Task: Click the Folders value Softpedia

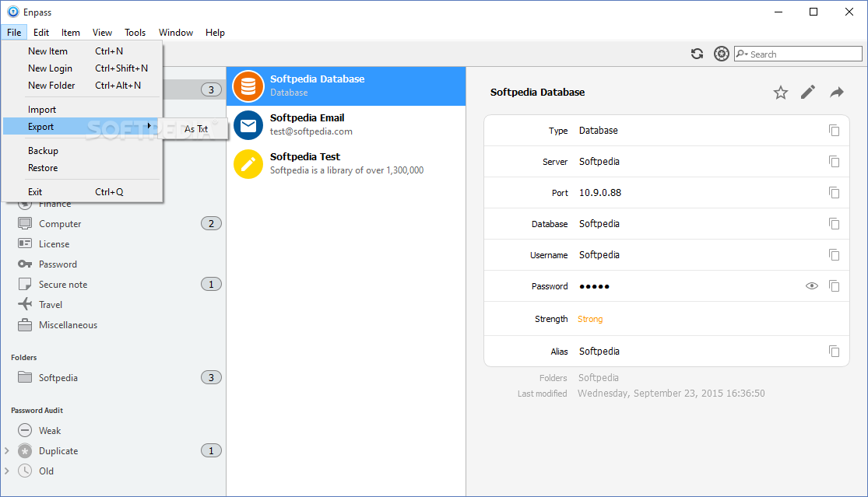Action: (599, 377)
